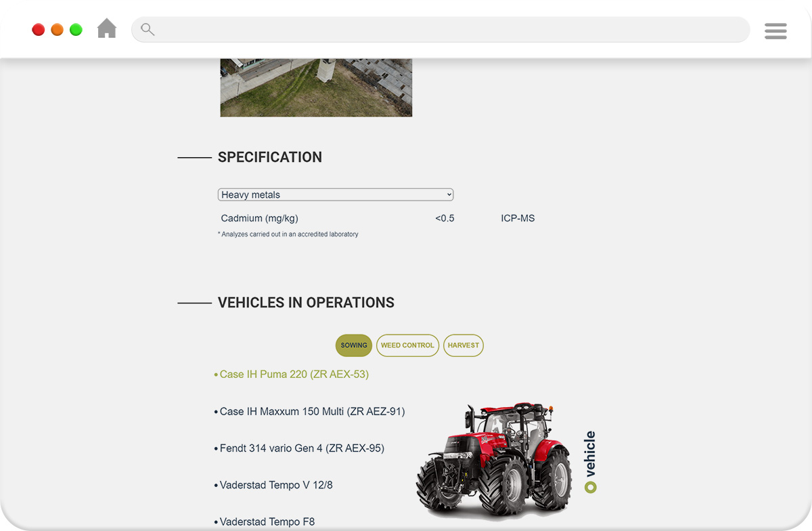812x531 pixels.
Task: Click the orange window dot
Action: click(58, 30)
